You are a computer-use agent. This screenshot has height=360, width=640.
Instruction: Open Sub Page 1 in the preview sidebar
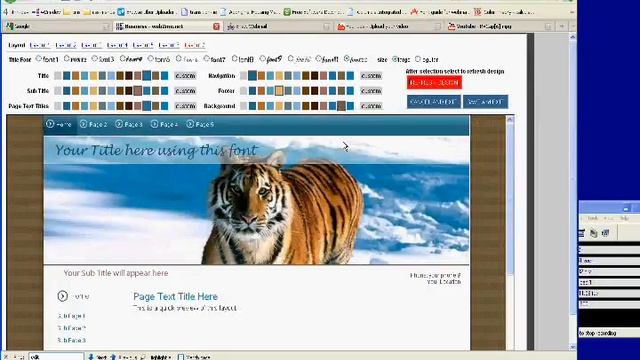click(x=71, y=316)
